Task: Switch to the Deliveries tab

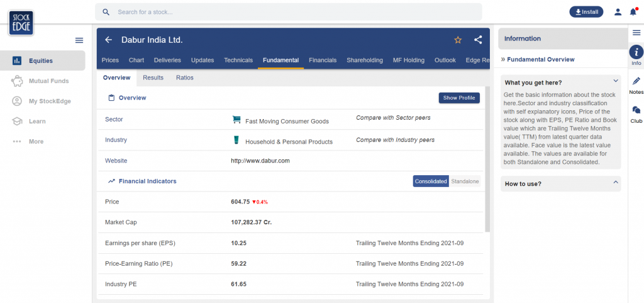Action: click(167, 60)
